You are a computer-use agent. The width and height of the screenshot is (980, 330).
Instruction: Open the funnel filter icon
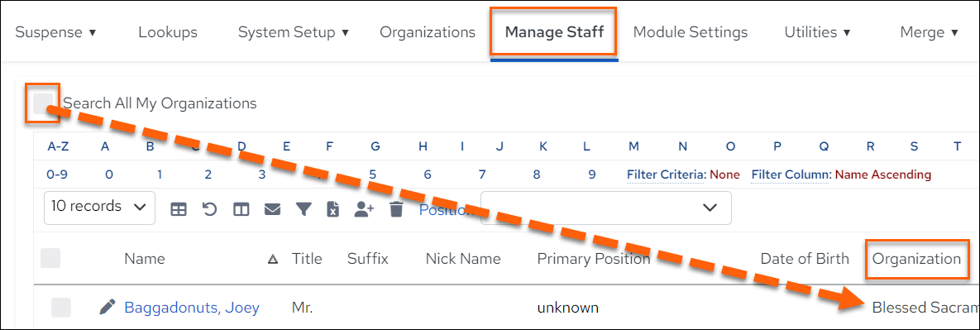tap(304, 210)
